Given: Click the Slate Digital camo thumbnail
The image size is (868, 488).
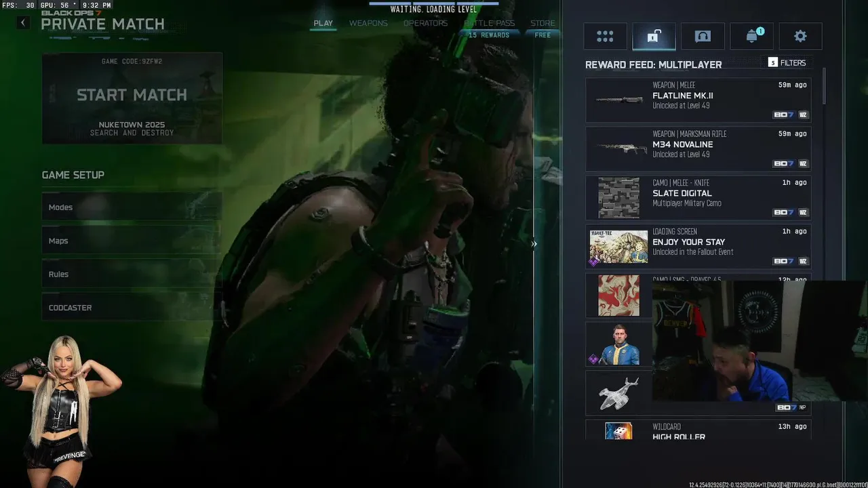Looking at the screenshot, I should pyautogui.click(x=618, y=198).
